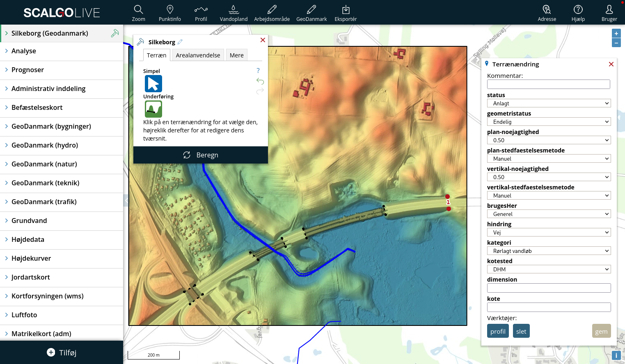This screenshot has height=364, width=625.
Task: Select the Arbejdsområde tool
Action: click(272, 13)
